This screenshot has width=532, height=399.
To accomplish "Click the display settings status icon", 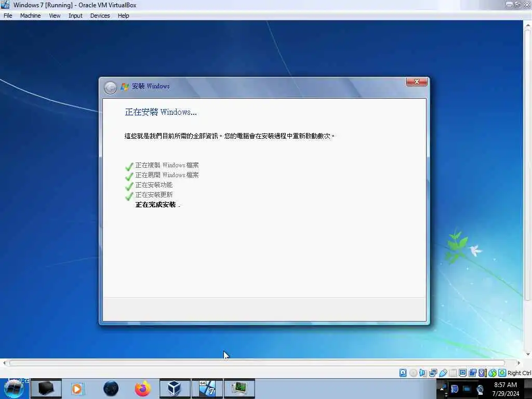I will click(462, 373).
